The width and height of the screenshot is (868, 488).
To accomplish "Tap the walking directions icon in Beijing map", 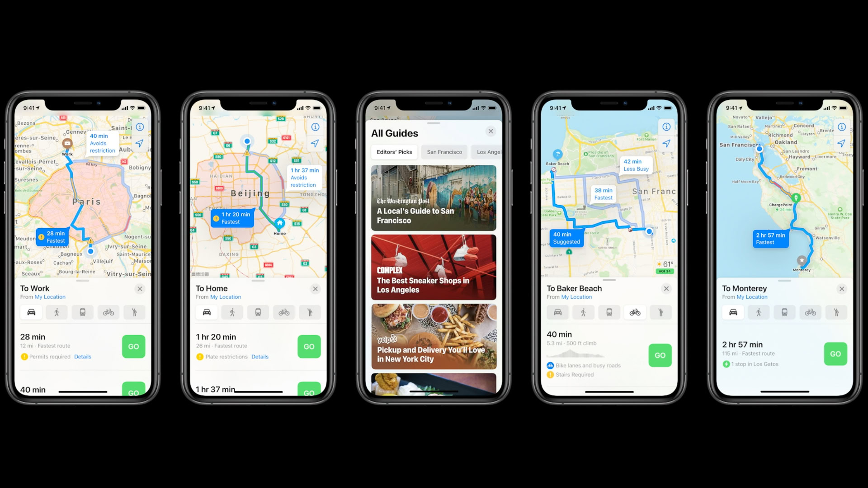I will point(232,312).
